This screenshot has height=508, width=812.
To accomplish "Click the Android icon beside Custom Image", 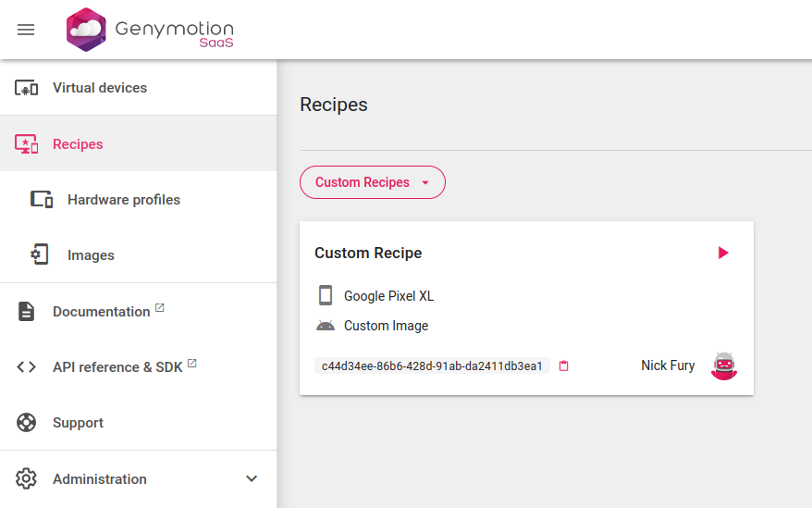I will click(326, 326).
